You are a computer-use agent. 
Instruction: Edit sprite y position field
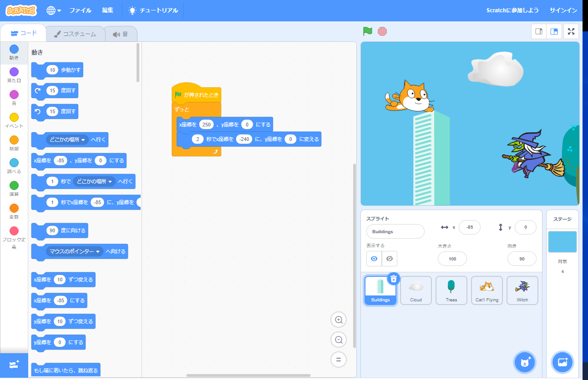(x=526, y=227)
